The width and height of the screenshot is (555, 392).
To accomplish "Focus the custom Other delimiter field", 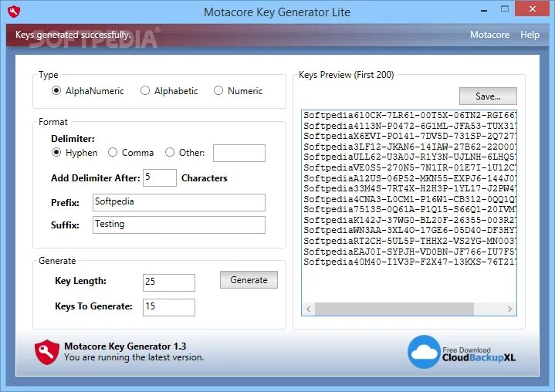I will click(x=239, y=154).
